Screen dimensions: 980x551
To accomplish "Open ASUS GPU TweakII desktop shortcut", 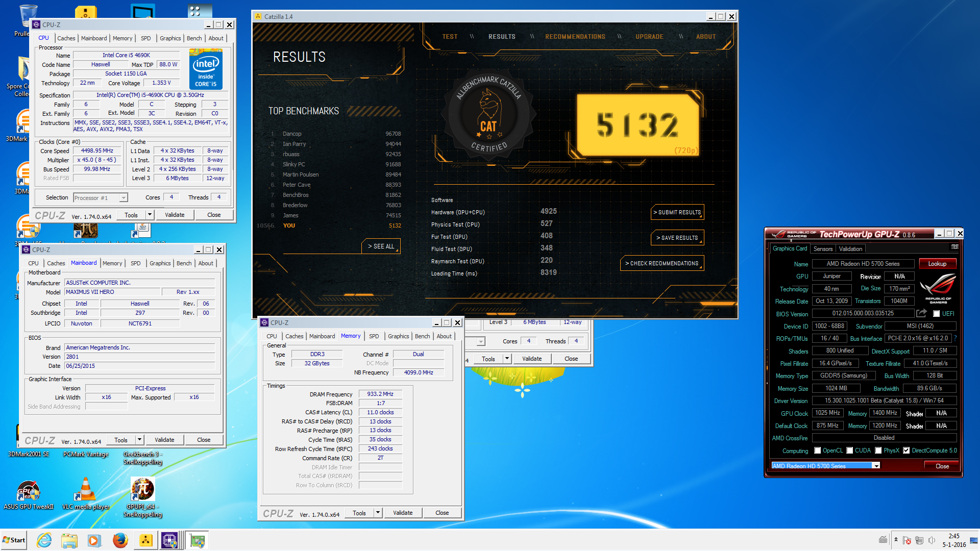I will (x=28, y=494).
